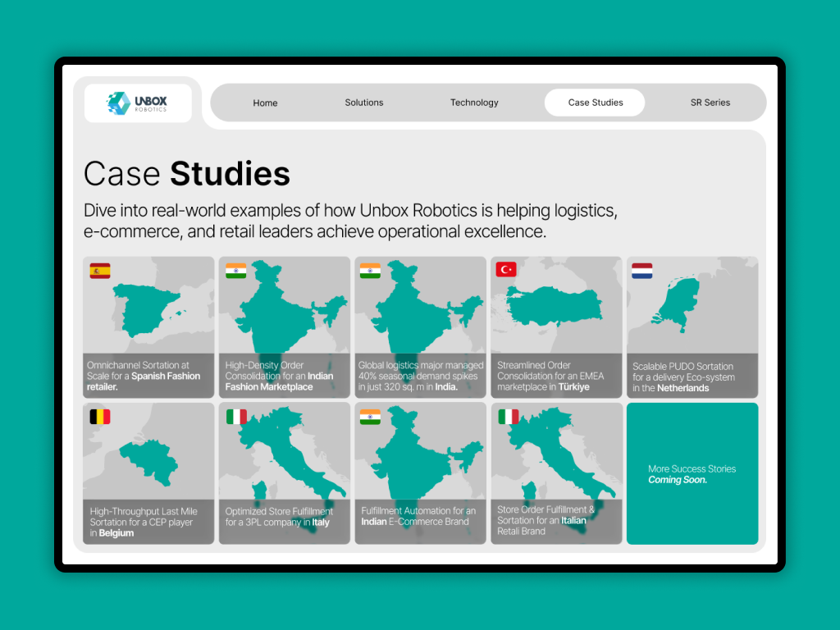This screenshot has height=630, width=840.
Task: Click the More Success Stories tile
Action: 692,473
